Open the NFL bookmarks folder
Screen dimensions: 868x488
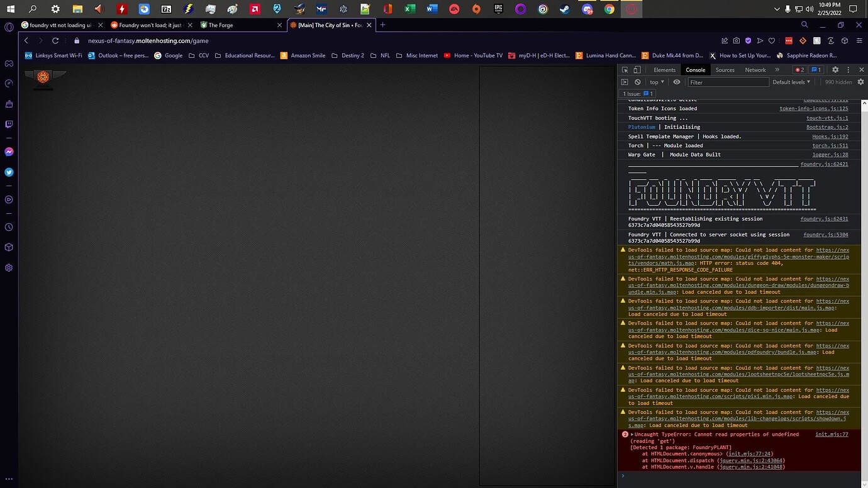pos(381,55)
